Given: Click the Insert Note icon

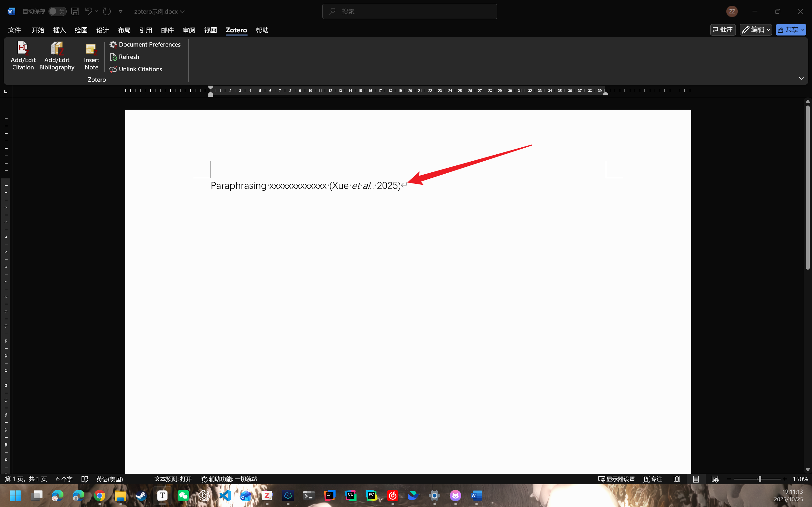Looking at the screenshot, I should click(x=91, y=50).
